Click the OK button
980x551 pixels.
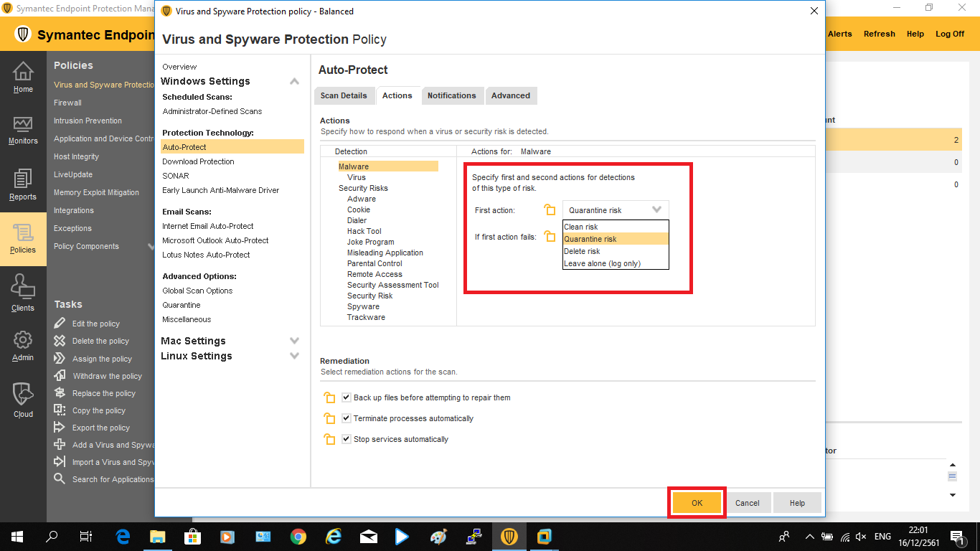coord(697,503)
